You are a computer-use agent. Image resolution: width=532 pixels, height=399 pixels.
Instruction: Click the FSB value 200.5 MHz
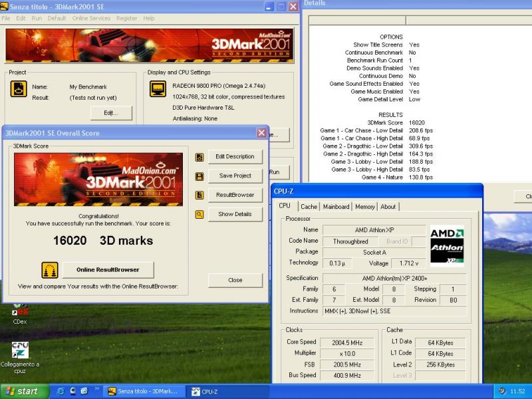347,364
